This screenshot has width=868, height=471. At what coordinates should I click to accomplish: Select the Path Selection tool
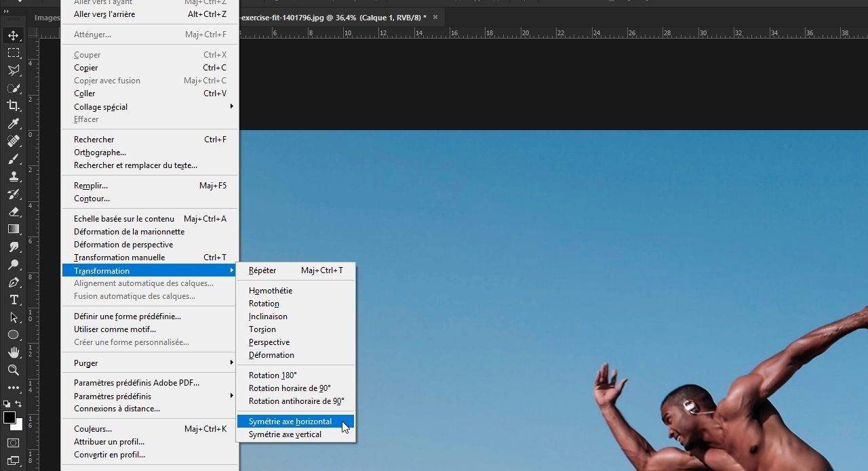tap(14, 317)
